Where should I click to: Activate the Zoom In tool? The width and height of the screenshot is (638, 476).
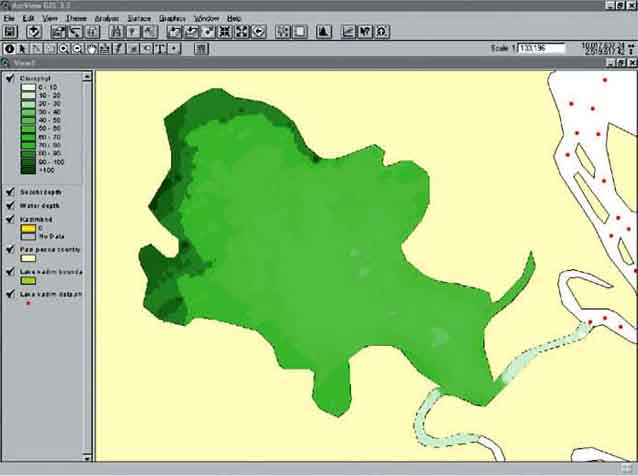(x=64, y=48)
